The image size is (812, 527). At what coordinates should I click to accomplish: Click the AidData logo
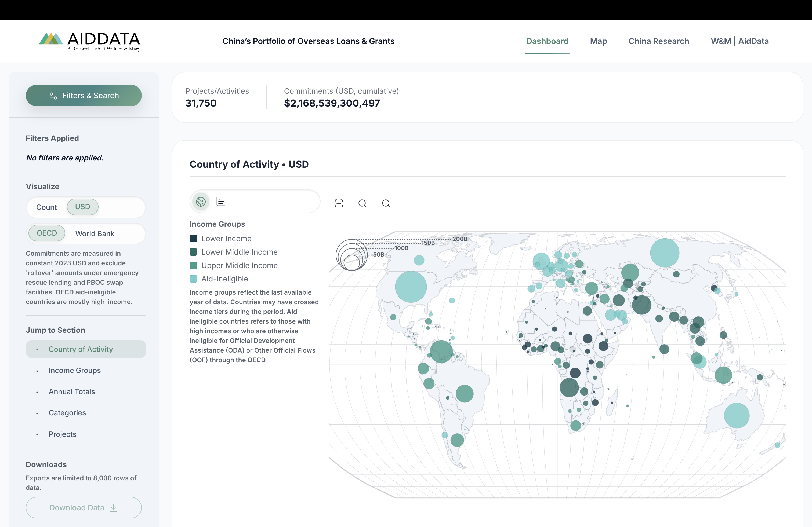[89, 41]
